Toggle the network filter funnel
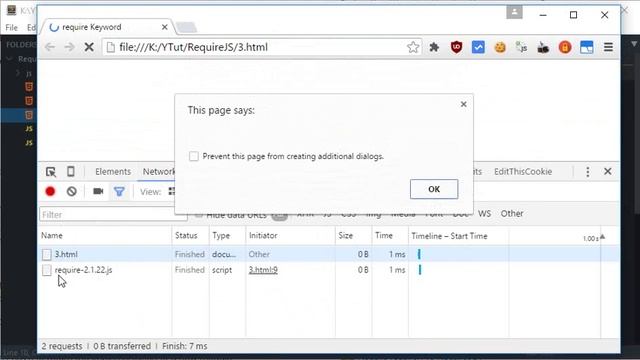 click(x=119, y=191)
